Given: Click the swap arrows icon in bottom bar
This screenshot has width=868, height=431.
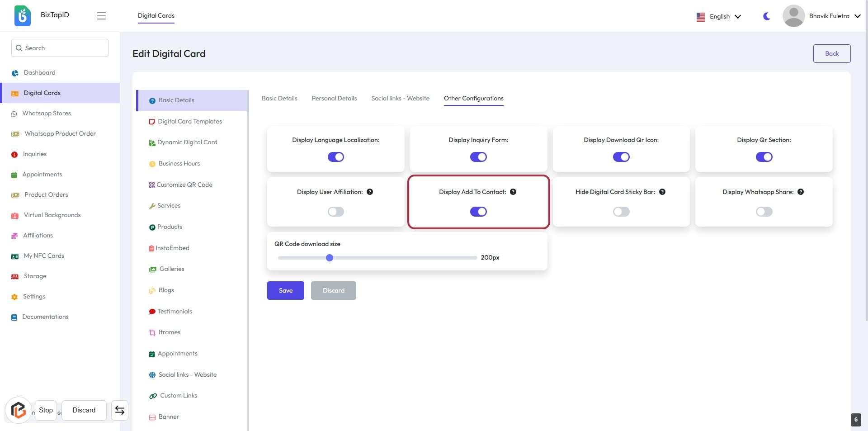Looking at the screenshot, I should [120, 410].
